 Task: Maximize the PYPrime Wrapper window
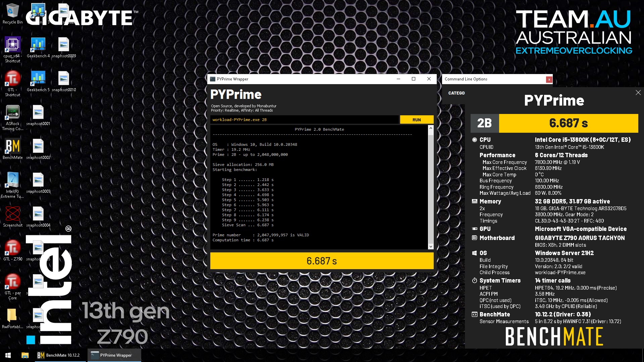point(414,79)
